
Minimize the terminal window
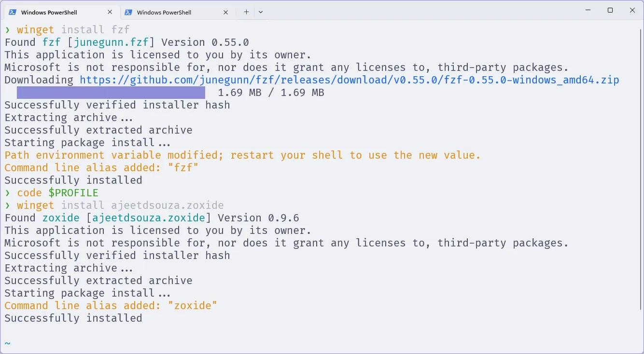point(588,10)
